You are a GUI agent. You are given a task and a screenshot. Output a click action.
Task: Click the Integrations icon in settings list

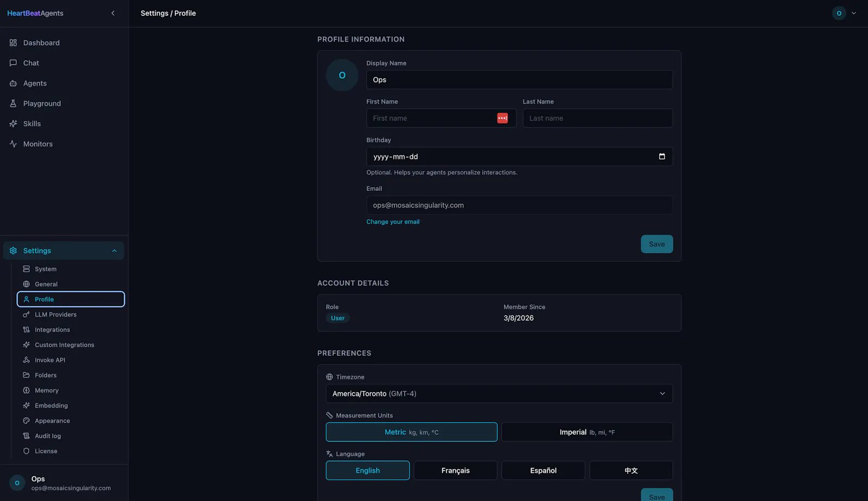26,330
